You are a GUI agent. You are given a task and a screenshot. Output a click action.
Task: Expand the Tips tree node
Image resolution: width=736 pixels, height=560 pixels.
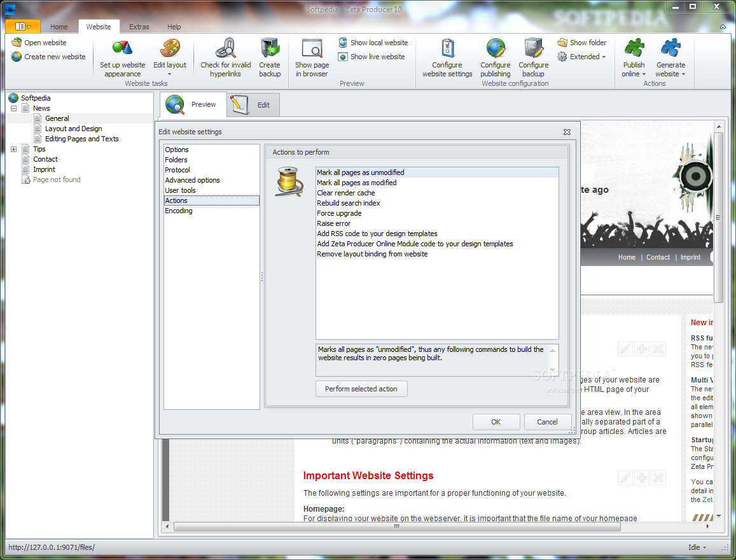(x=13, y=150)
